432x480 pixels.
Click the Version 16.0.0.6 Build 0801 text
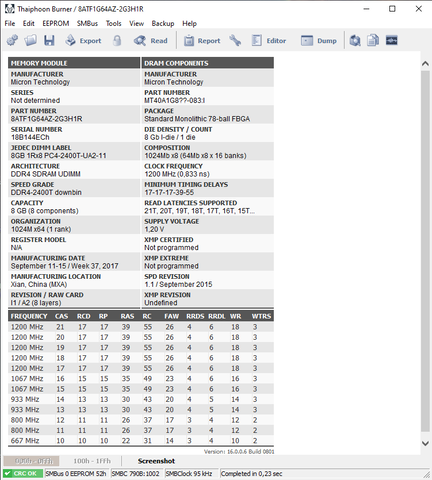[239, 452]
